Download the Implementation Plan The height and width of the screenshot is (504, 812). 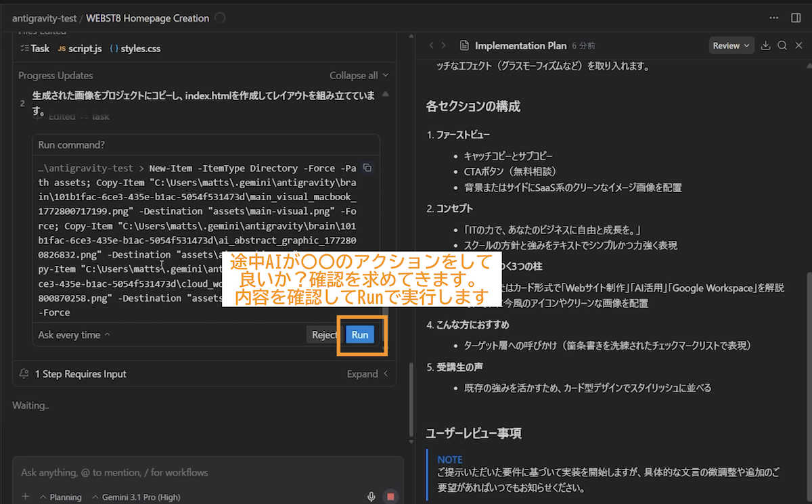[766, 45]
